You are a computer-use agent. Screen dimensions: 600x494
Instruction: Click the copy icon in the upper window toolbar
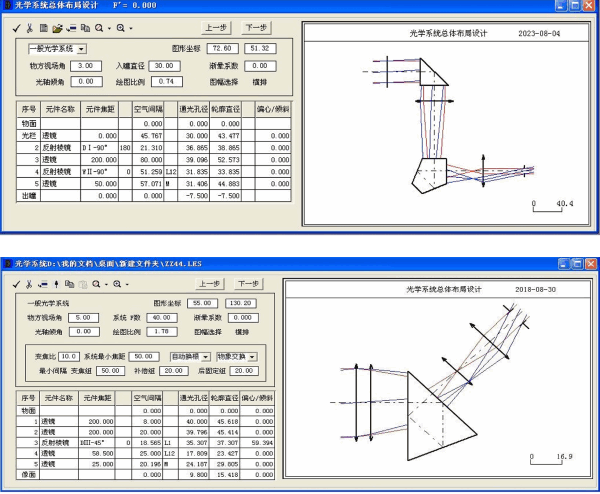pyautogui.click(x=85, y=28)
